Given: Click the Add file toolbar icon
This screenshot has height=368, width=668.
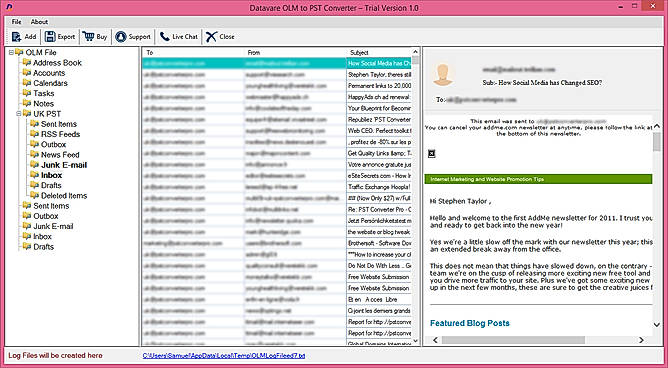Looking at the screenshot, I should (16, 37).
